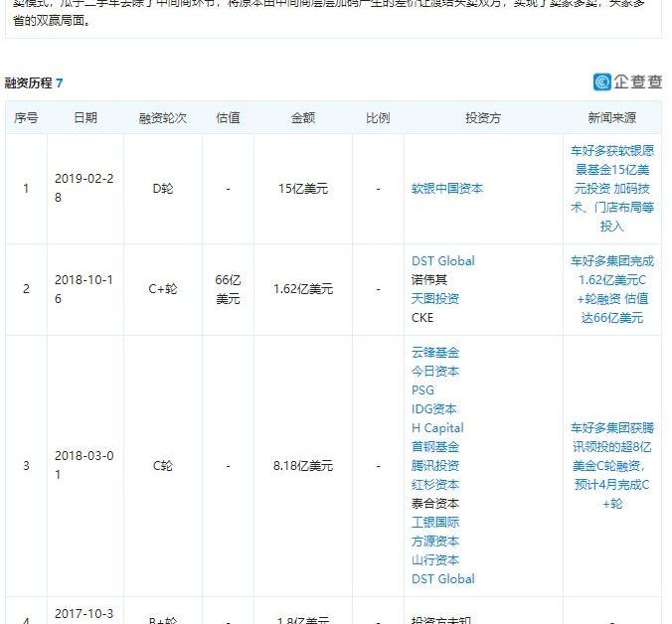Click the 估值 column header
This screenshot has width=672, height=624.
tap(228, 118)
